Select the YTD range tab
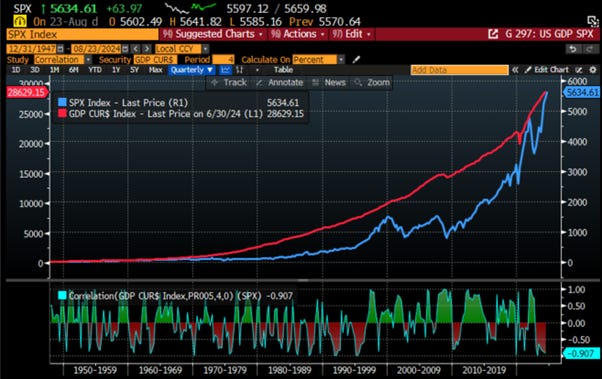The image size is (602, 379). tap(95, 70)
